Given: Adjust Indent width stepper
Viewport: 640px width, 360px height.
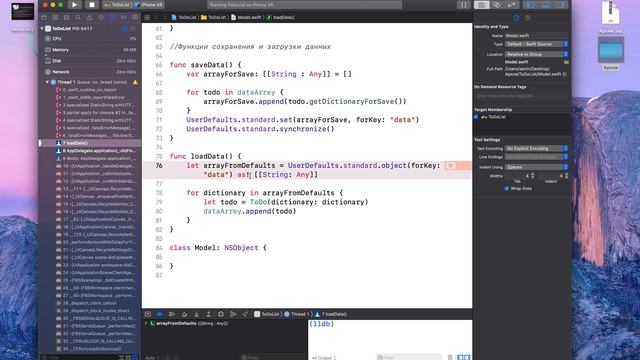Looking at the screenshot, I should (x=566, y=176).
